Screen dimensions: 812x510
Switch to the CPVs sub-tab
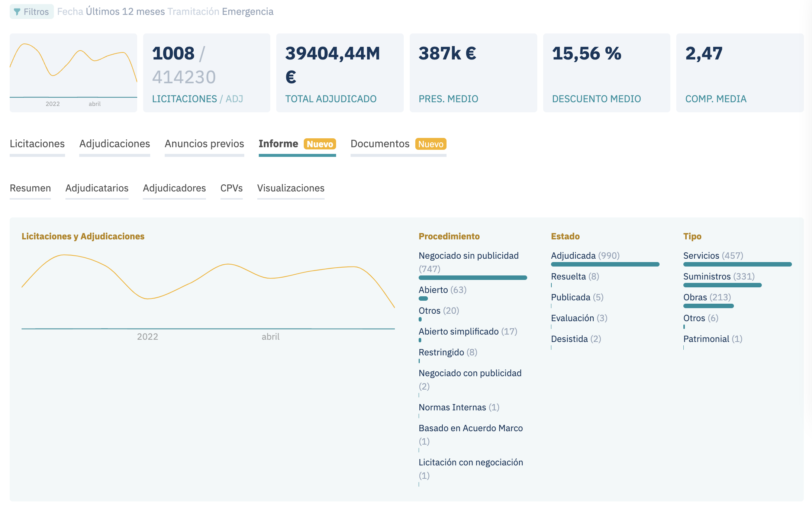coord(231,188)
